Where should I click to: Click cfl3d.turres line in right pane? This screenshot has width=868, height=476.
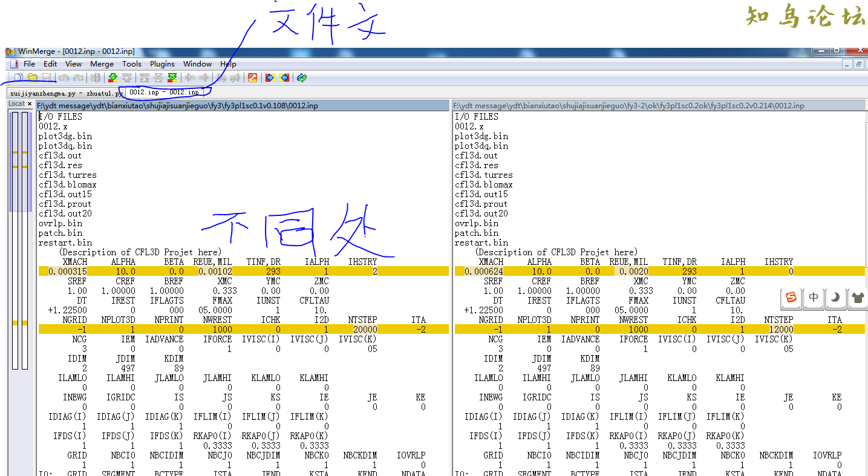484,175
